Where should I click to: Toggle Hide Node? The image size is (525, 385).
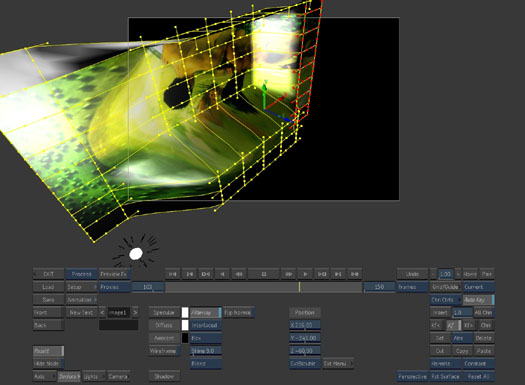click(48, 364)
